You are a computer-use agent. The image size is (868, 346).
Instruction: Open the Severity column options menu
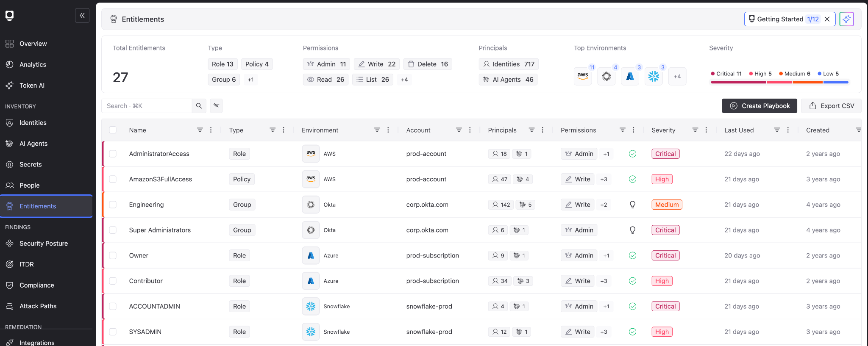pos(706,130)
